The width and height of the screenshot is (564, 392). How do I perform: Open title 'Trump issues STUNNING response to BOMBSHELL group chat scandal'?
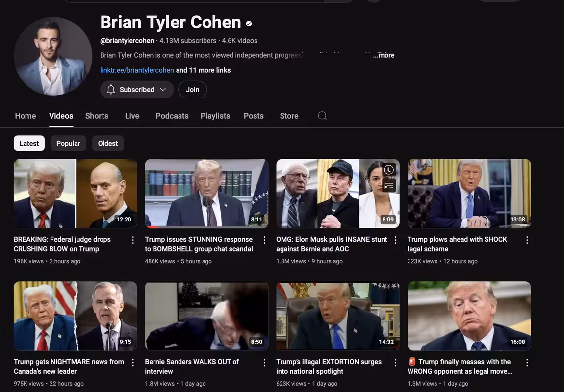pyautogui.click(x=199, y=245)
